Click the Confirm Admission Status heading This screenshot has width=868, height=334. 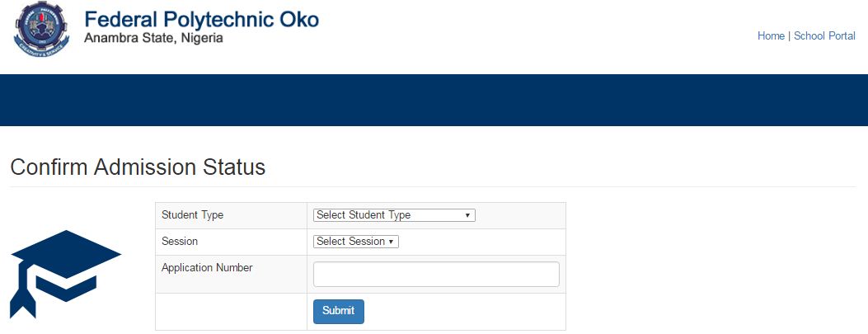[138, 167]
